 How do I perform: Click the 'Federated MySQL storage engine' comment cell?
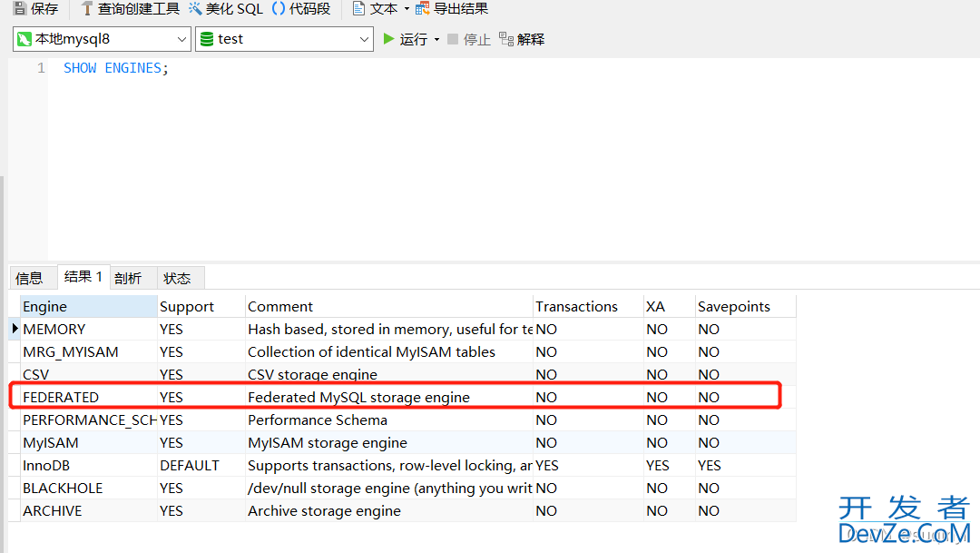point(388,397)
